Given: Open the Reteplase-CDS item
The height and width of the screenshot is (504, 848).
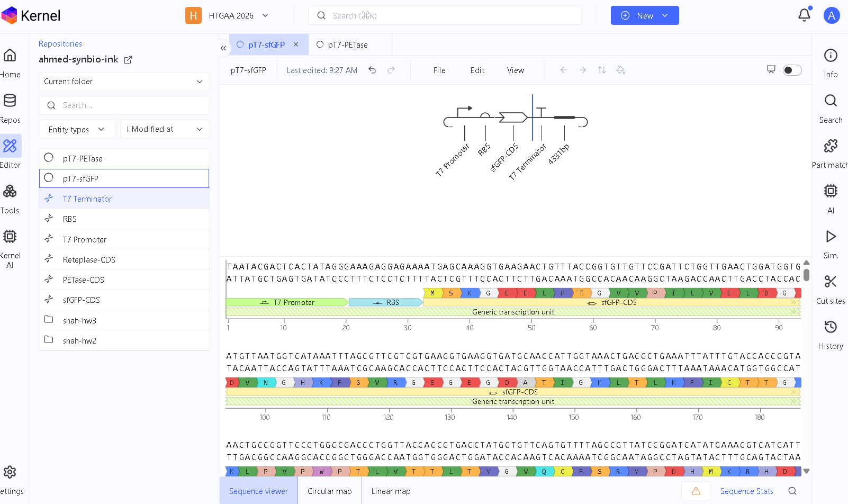Looking at the screenshot, I should (124, 259).
